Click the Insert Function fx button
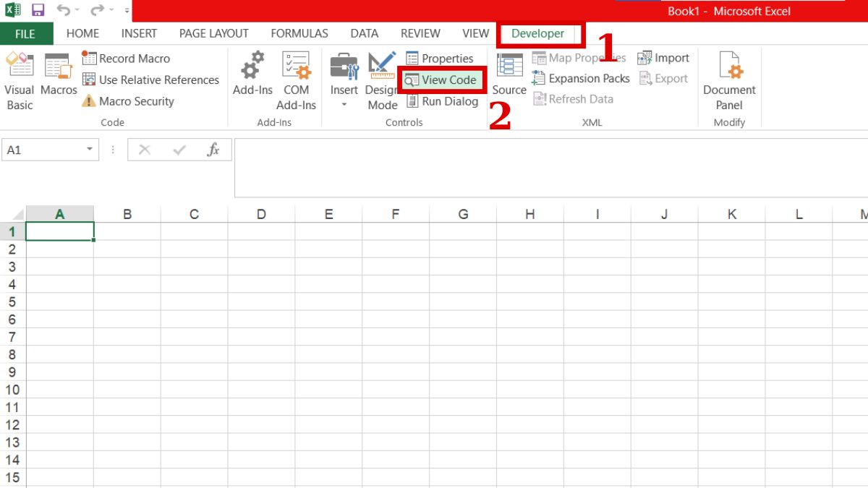The width and height of the screenshot is (868, 488). (213, 150)
